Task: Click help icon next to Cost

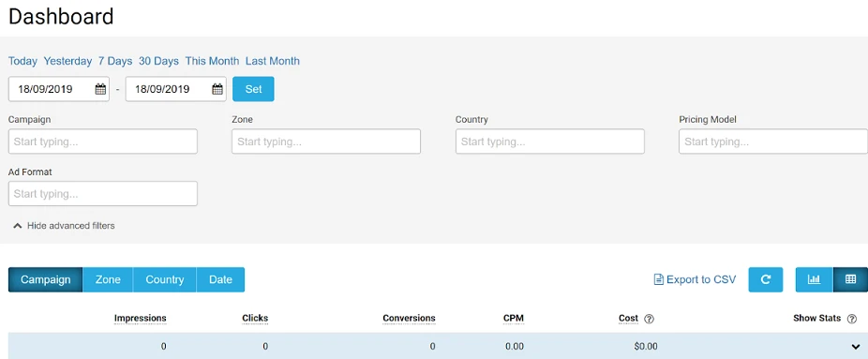Action: pyautogui.click(x=650, y=319)
